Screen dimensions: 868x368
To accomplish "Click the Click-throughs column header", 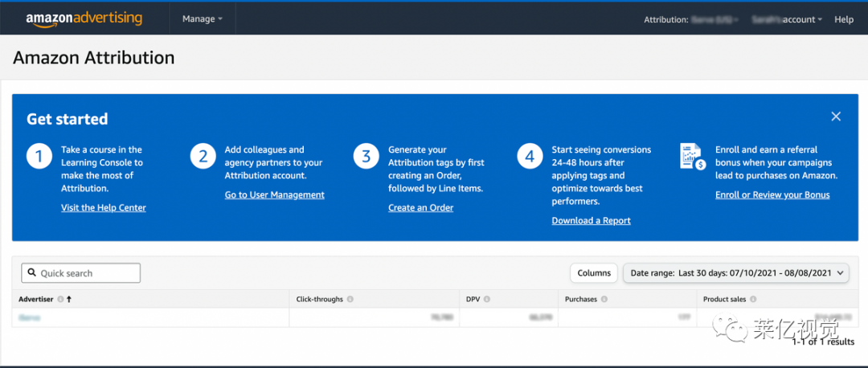I will (319, 300).
